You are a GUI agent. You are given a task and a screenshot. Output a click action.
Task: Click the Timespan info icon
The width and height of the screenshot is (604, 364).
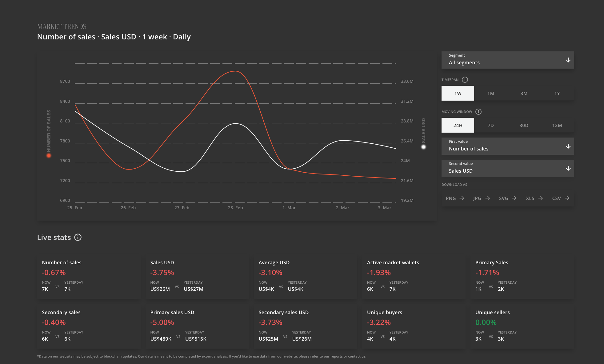pos(465,80)
